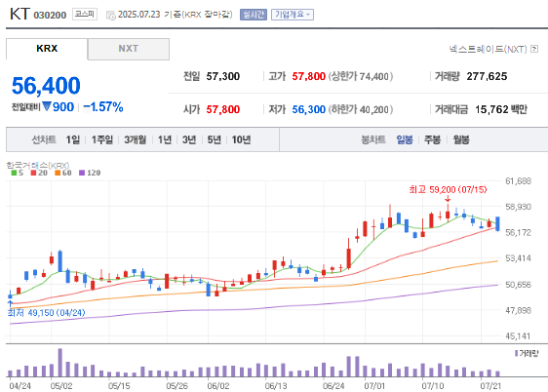Click the 45,141 price axis label
Viewport: 548px width, 392px height.
tap(519, 336)
